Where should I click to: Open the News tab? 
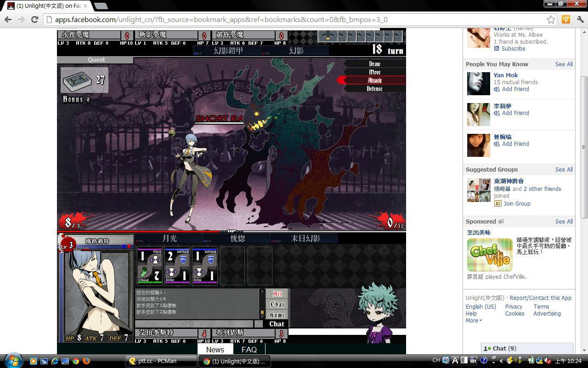pos(215,350)
